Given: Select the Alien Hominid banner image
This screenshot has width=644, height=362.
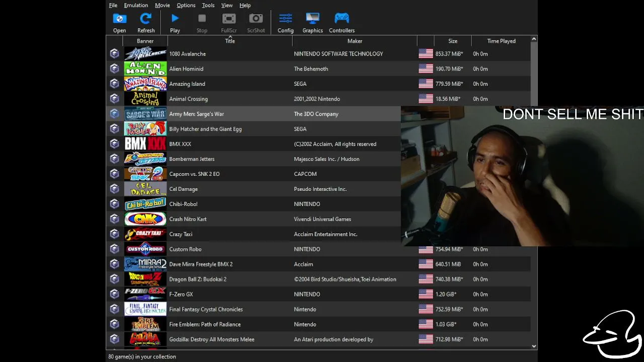Looking at the screenshot, I should [145, 69].
